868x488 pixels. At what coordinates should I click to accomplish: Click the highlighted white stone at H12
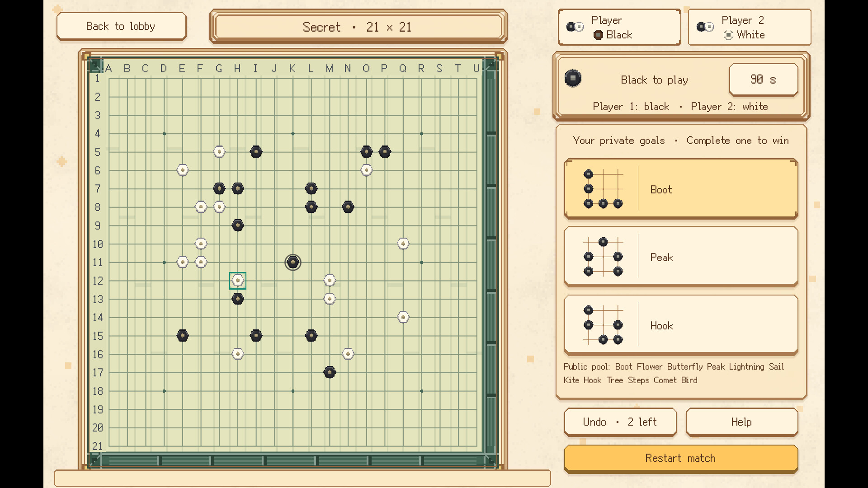tap(238, 281)
